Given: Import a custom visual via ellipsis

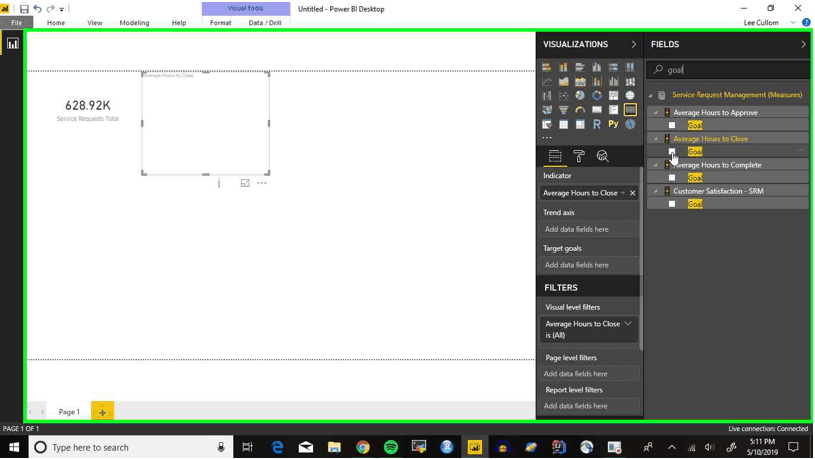Looking at the screenshot, I should [x=547, y=138].
